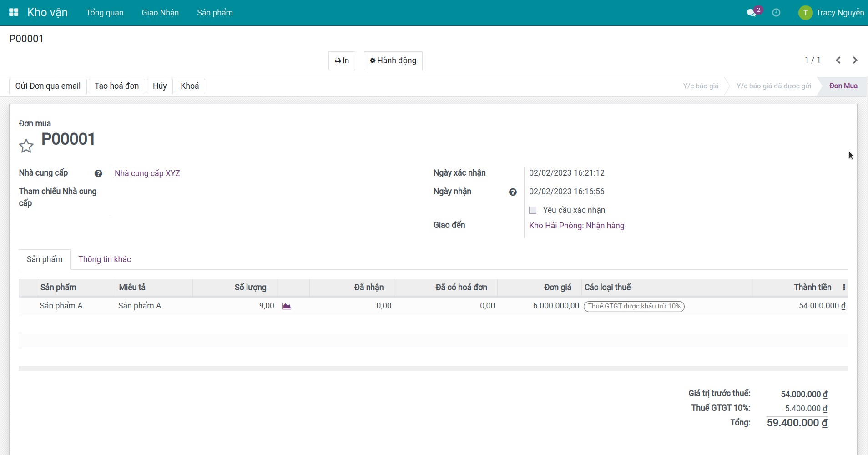The height and width of the screenshot is (455, 868).
Task: Open the apps grid menu icon
Action: pyautogui.click(x=14, y=12)
